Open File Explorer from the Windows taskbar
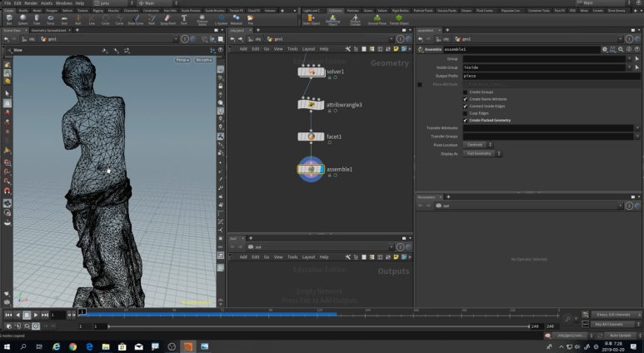644x353 pixels. click(x=106, y=347)
